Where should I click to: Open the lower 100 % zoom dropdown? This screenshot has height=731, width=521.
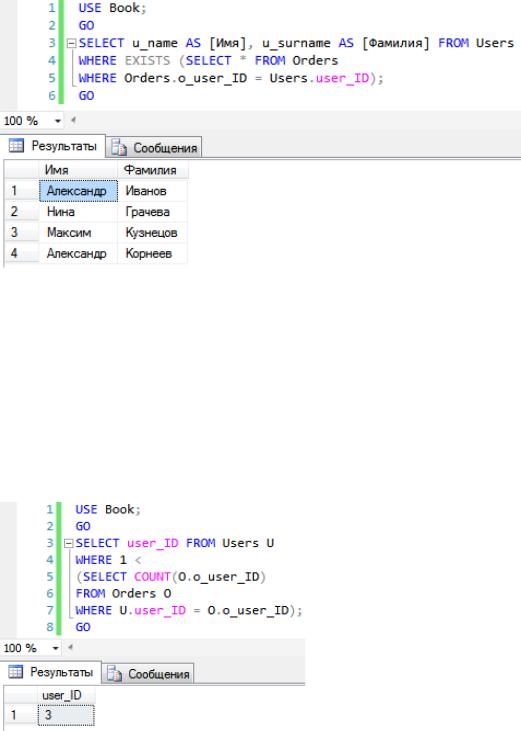click(55, 648)
